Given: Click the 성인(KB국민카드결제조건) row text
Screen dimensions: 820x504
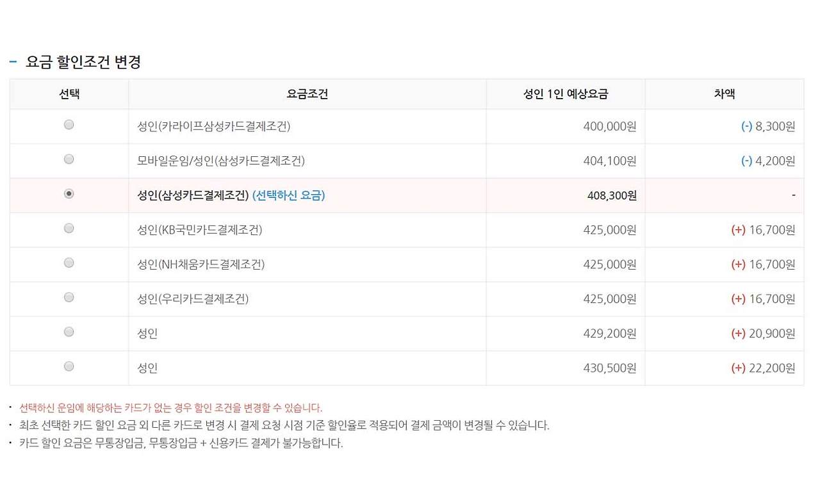Looking at the screenshot, I should pos(200,230).
